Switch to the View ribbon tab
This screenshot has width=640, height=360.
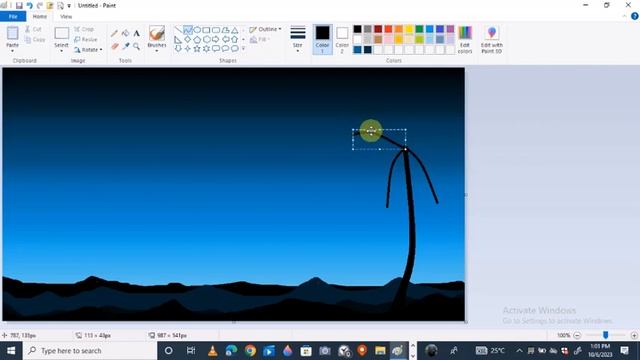[66, 16]
